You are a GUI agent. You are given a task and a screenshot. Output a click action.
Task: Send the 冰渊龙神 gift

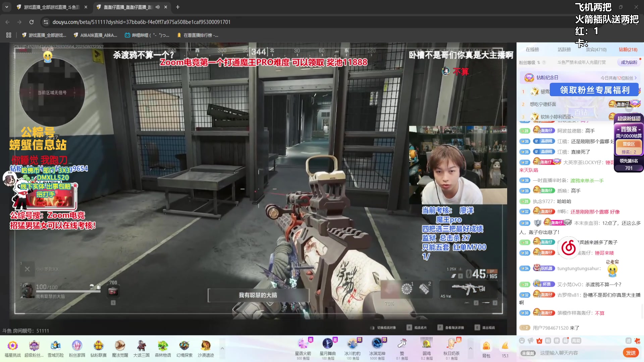click(377, 349)
